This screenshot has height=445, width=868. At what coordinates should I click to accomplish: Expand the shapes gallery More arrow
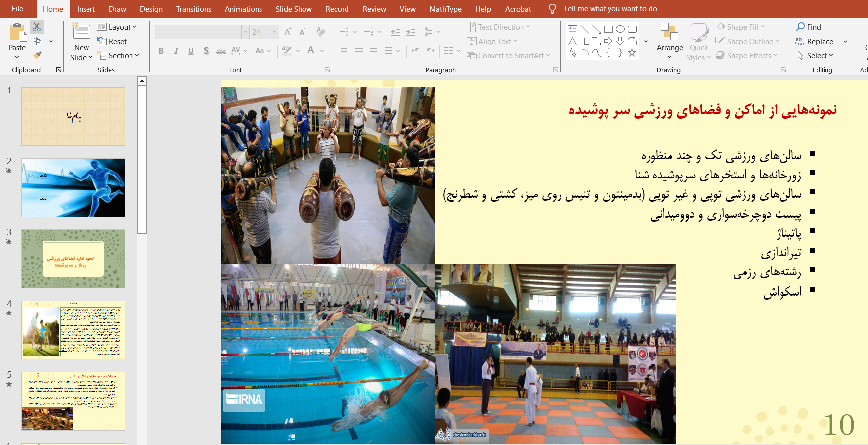[x=646, y=41]
